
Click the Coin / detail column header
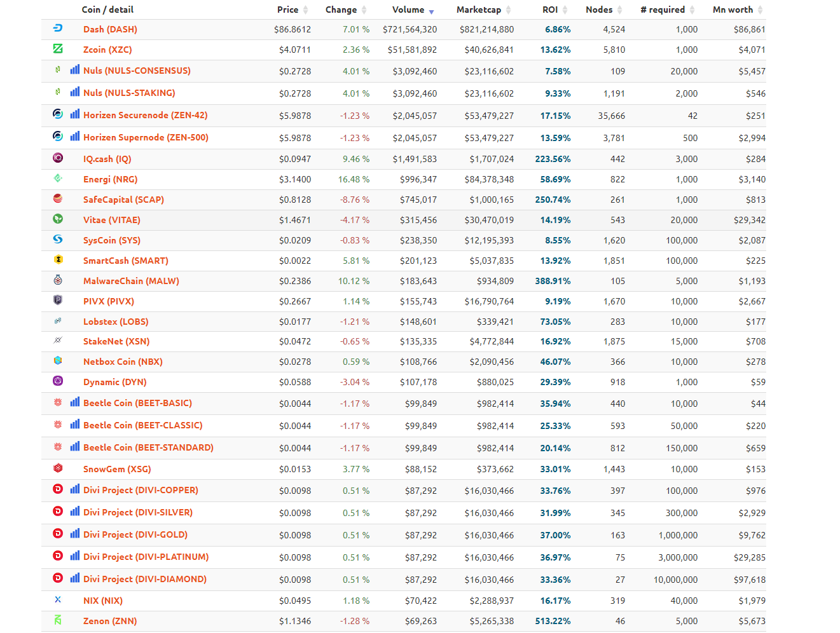[107, 10]
